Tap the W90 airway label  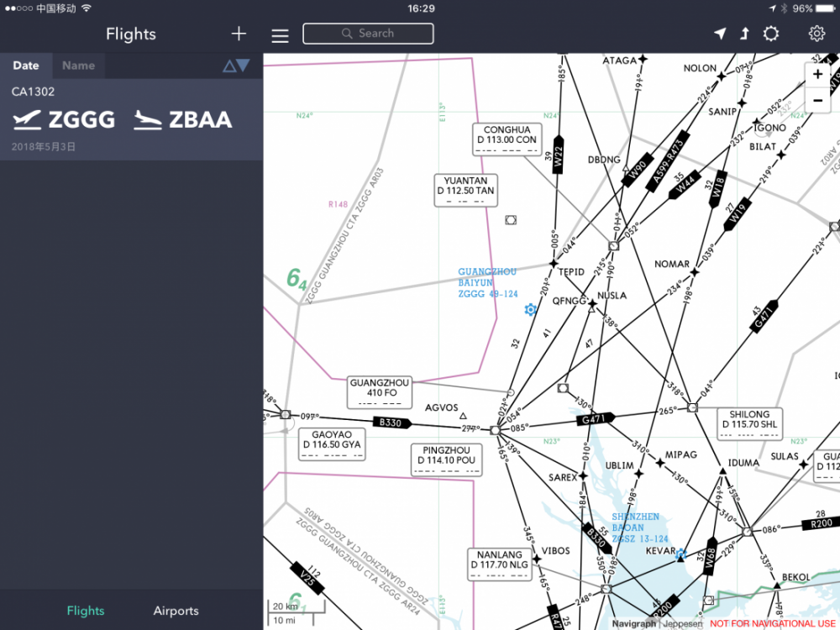638,169
